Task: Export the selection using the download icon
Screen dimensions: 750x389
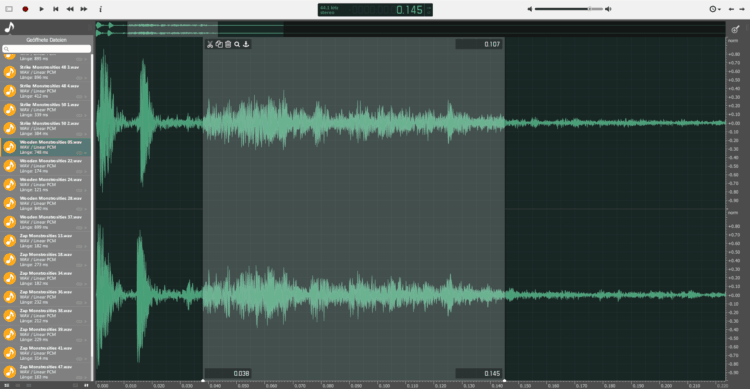Action: pyautogui.click(x=246, y=44)
